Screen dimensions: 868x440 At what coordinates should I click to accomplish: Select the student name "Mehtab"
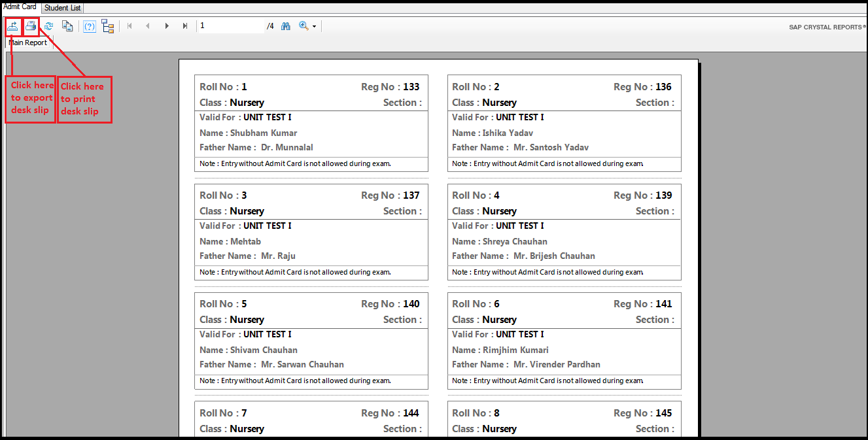(x=245, y=241)
